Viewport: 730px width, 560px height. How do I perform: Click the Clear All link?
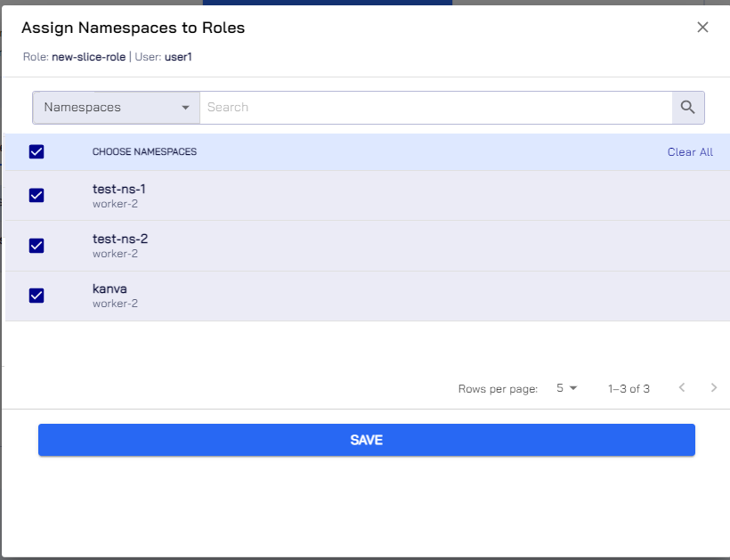(x=690, y=152)
